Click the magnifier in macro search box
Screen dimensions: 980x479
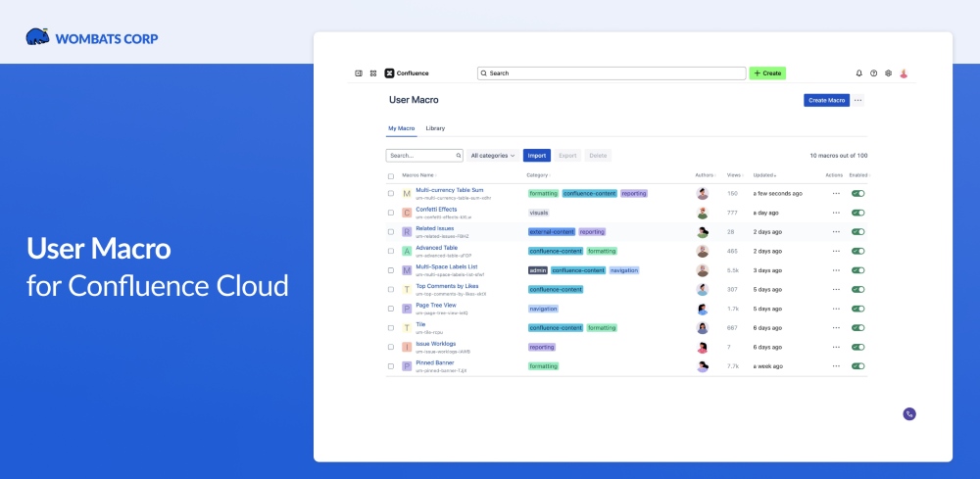(458, 156)
